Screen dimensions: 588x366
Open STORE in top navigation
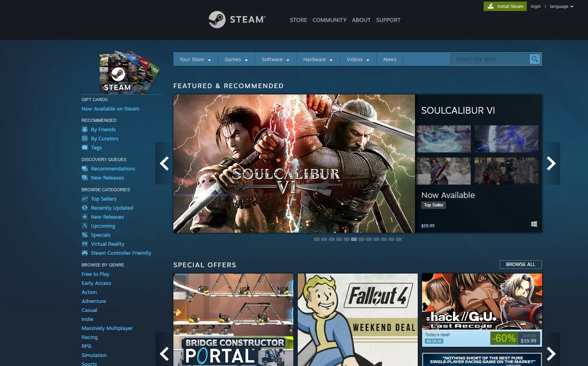pyautogui.click(x=299, y=20)
